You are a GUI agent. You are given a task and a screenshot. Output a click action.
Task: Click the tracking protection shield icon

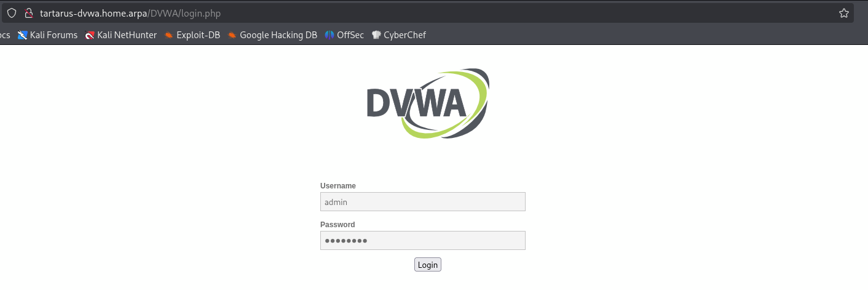pos(11,13)
